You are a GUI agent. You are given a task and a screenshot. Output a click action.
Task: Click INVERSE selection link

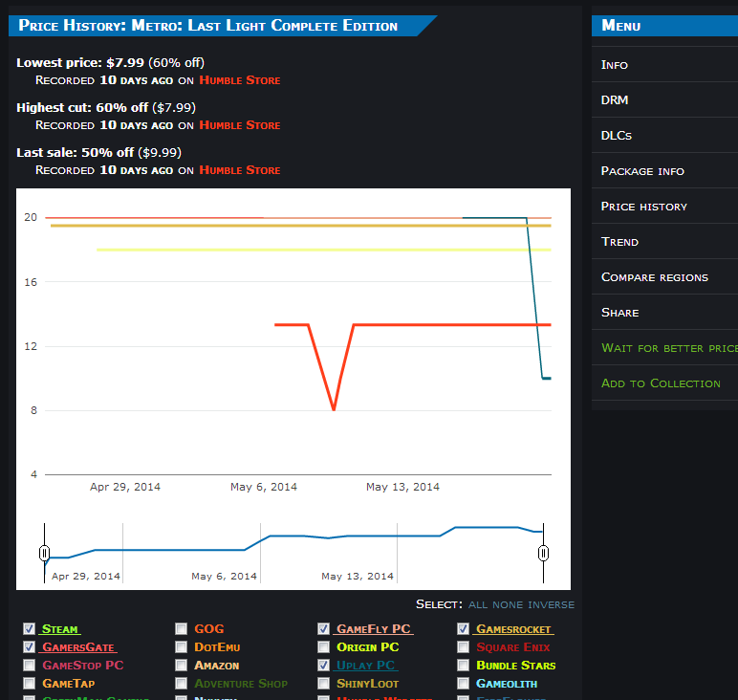(552, 605)
